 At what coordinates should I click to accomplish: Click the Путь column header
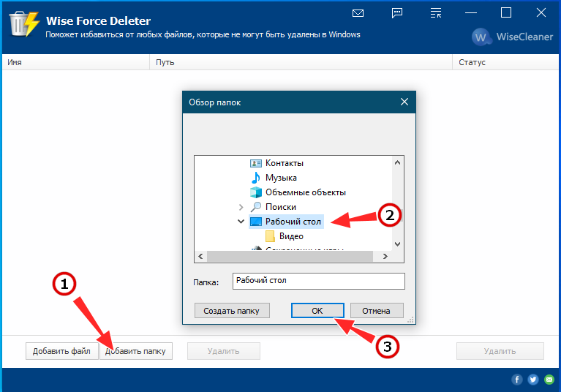click(301, 62)
